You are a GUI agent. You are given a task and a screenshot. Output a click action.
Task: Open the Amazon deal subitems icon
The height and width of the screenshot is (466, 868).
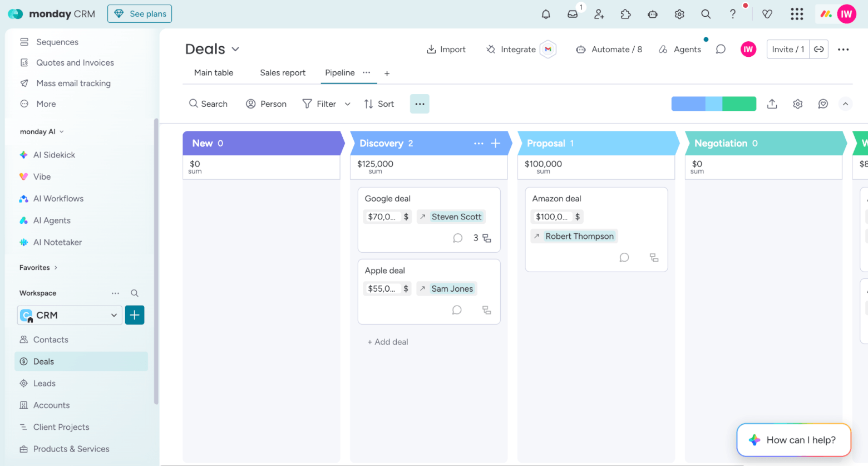654,258
